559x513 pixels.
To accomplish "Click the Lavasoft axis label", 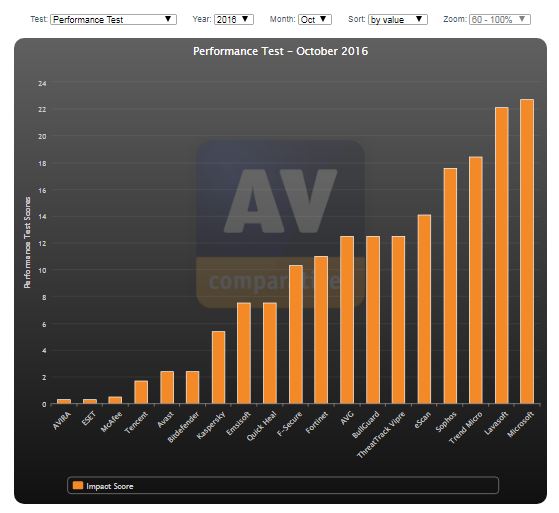I will (x=496, y=423).
